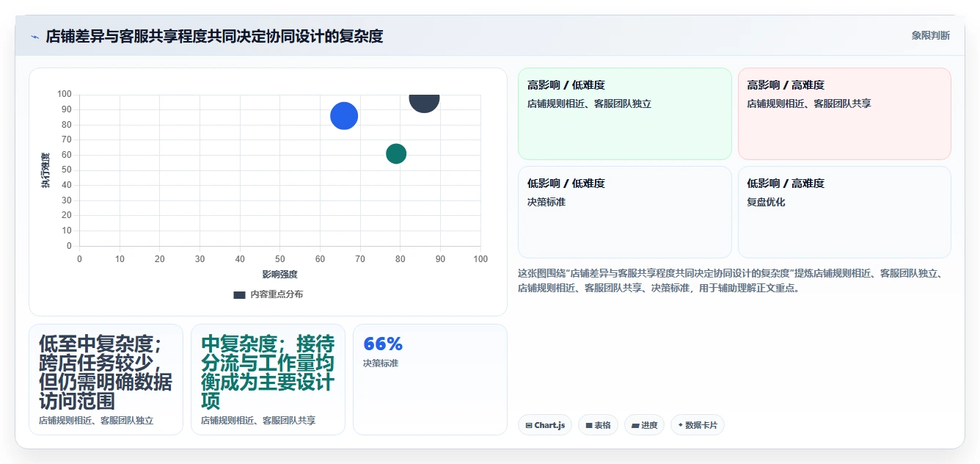Click the 象限判断 label in the header
The height and width of the screenshot is (464, 980).
930,35
